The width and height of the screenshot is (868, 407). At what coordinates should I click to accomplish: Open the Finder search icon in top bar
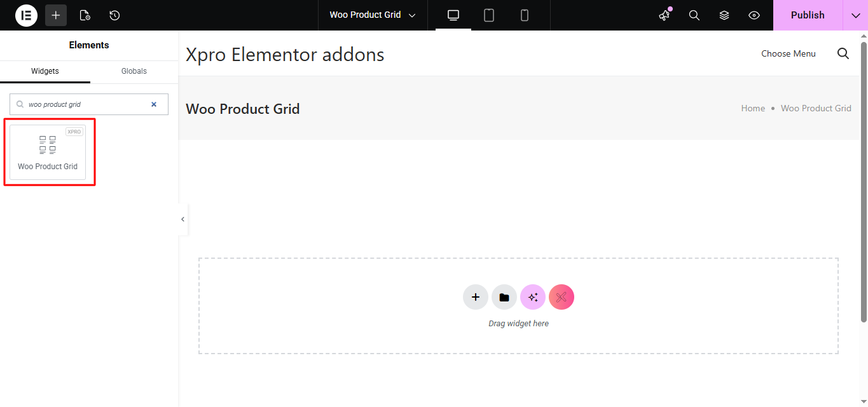[694, 15]
